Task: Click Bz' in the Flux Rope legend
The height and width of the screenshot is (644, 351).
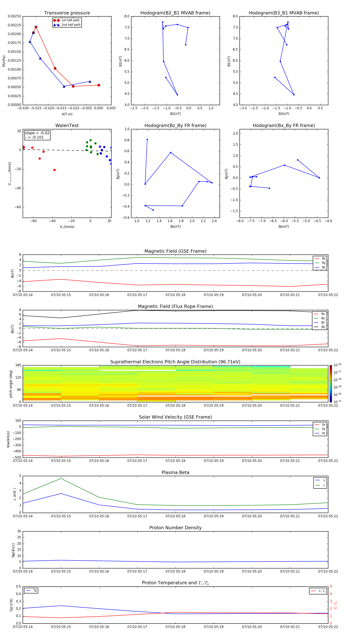Action: click(x=323, y=323)
